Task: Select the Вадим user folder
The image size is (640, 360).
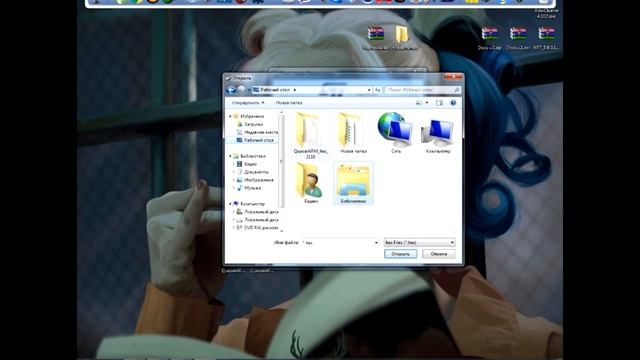Action: coord(311,183)
